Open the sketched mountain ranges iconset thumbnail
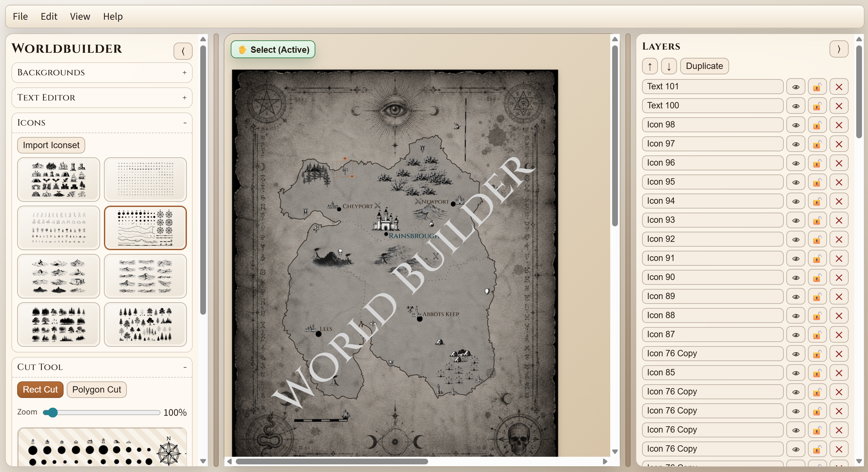This screenshot has height=472, width=868. point(145,276)
